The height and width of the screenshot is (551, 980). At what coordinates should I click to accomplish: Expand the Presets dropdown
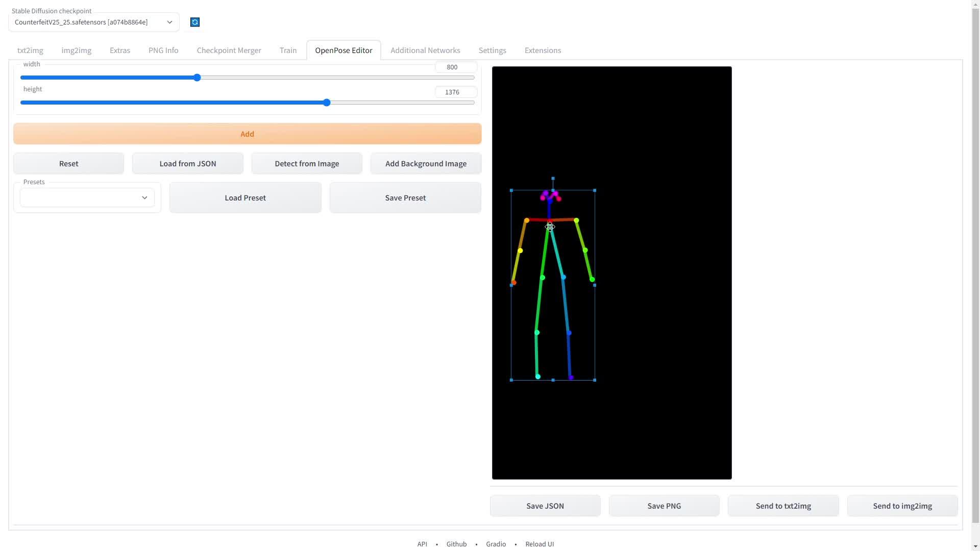[87, 198]
